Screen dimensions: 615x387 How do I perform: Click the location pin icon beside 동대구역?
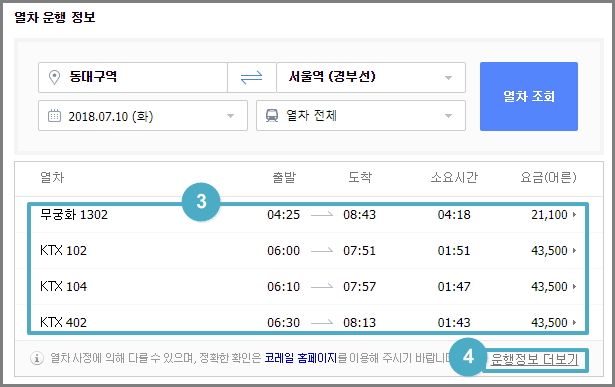point(54,77)
